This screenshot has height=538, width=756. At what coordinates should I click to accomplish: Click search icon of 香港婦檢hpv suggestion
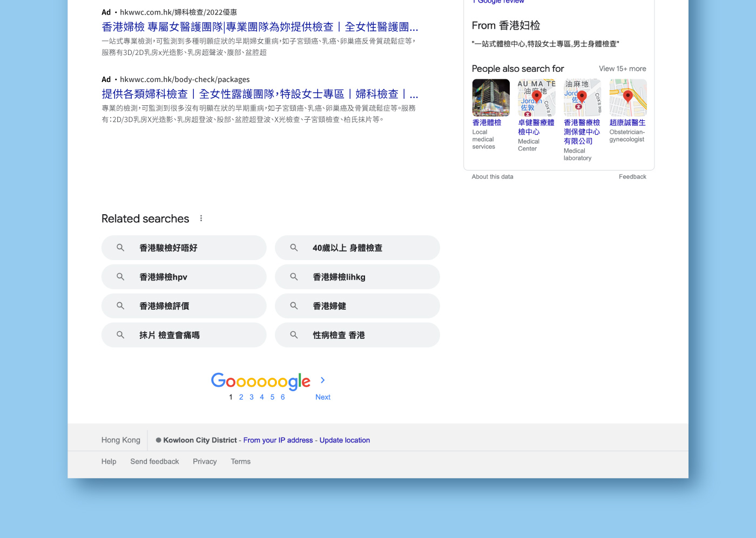120,277
